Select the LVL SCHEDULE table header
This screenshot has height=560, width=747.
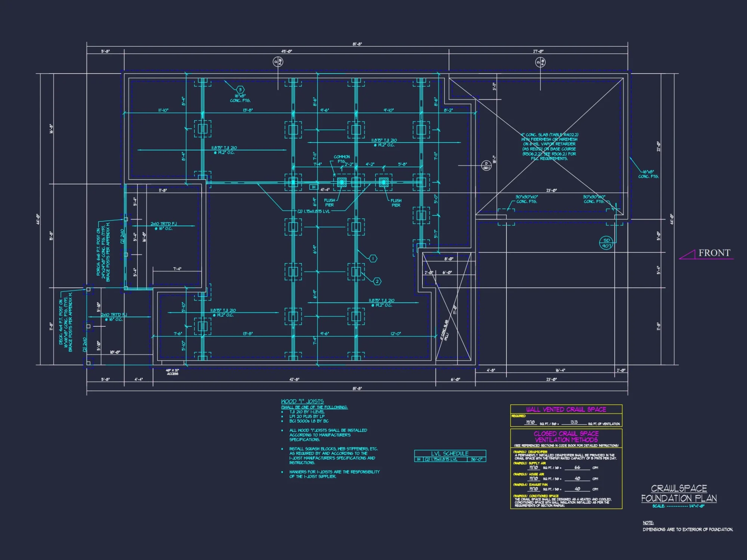click(x=450, y=454)
